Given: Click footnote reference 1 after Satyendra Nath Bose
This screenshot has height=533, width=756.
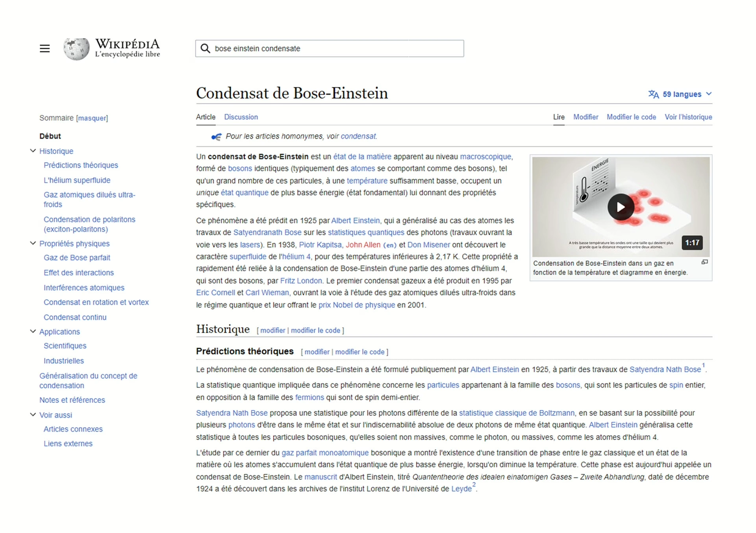Looking at the screenshot, I should [x=703, y=365].
